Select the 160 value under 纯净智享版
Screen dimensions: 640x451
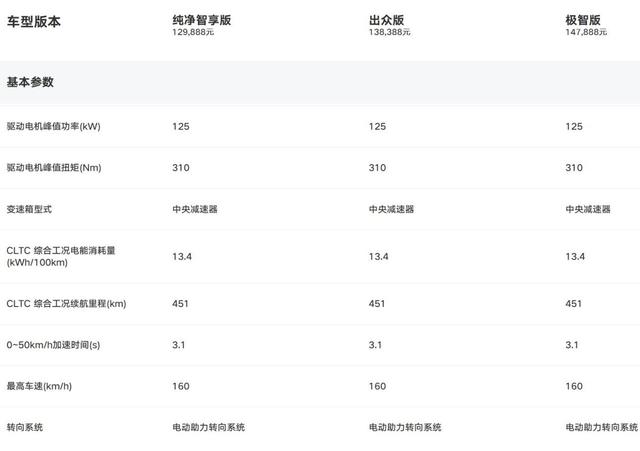click(x=181, y=386)
